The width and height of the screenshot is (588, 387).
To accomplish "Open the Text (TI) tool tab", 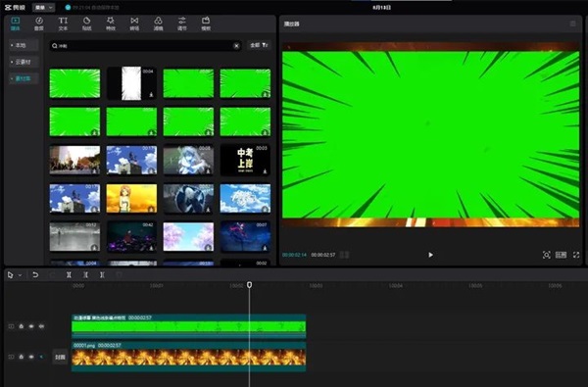I will click(63, 24).
